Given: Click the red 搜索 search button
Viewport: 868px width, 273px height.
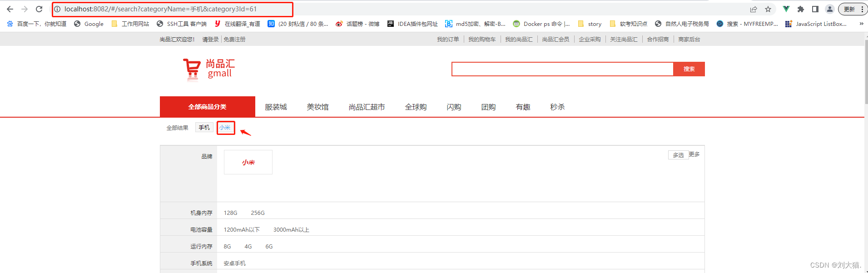Looking at the screenshot, I should pyautogui.click(x=689, y=69).
